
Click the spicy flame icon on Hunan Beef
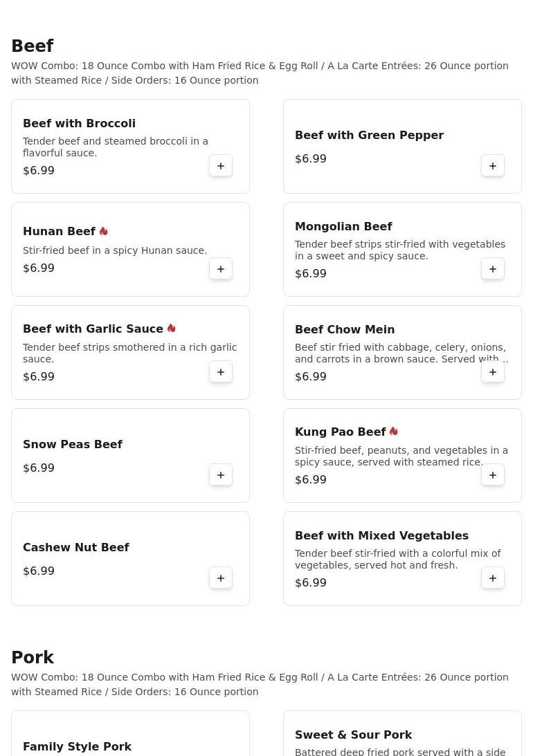[104, 232]
